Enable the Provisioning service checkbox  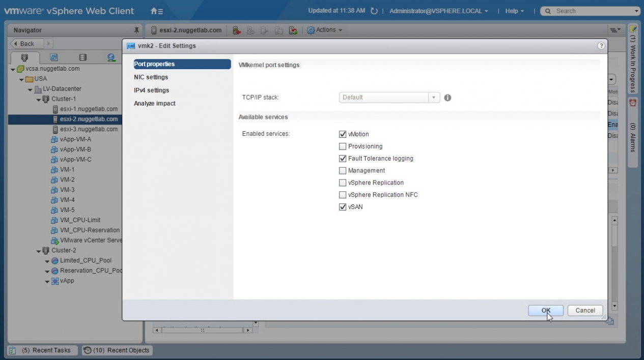click(x=343, y=146)
